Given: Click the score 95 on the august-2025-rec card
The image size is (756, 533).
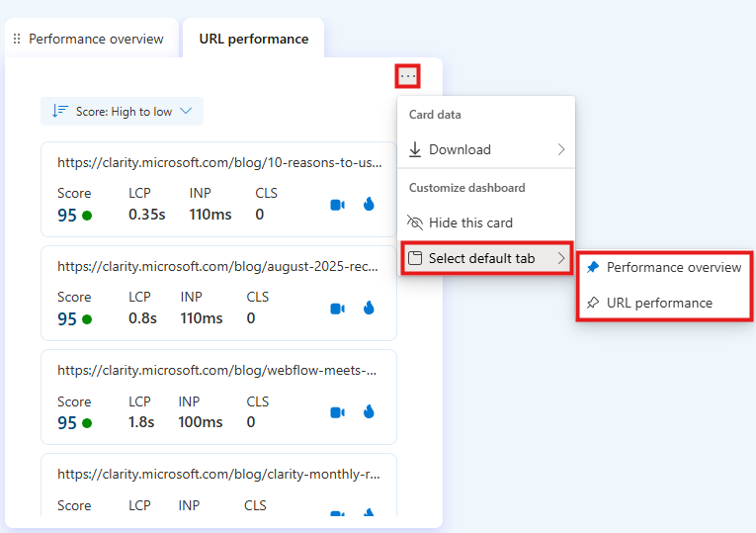Looking at the screenshot, I should click(x=67, y=318).
